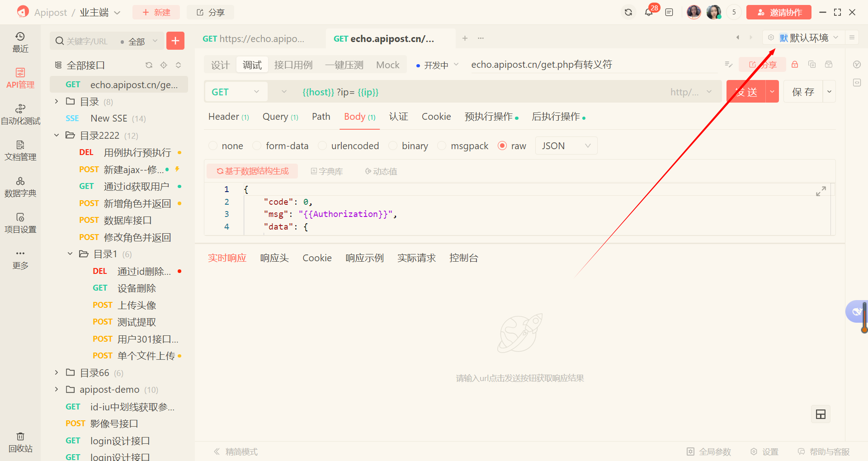Click 基于数据结构生成 button

[252, 171]
